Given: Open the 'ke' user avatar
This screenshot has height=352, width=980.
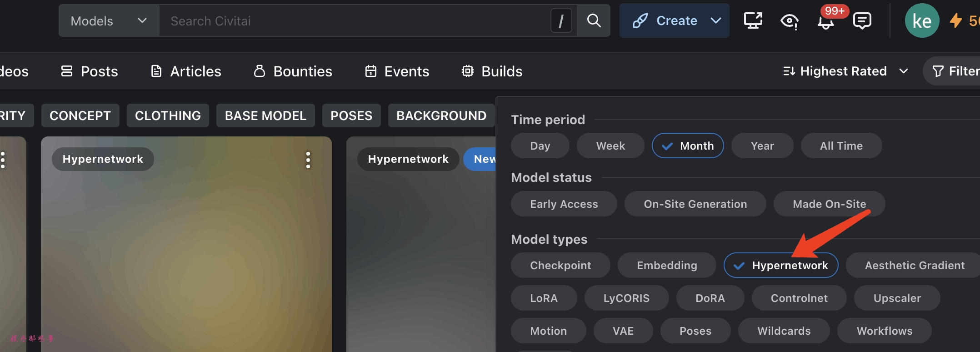Looking at the screenshot, I should [922, 21].
